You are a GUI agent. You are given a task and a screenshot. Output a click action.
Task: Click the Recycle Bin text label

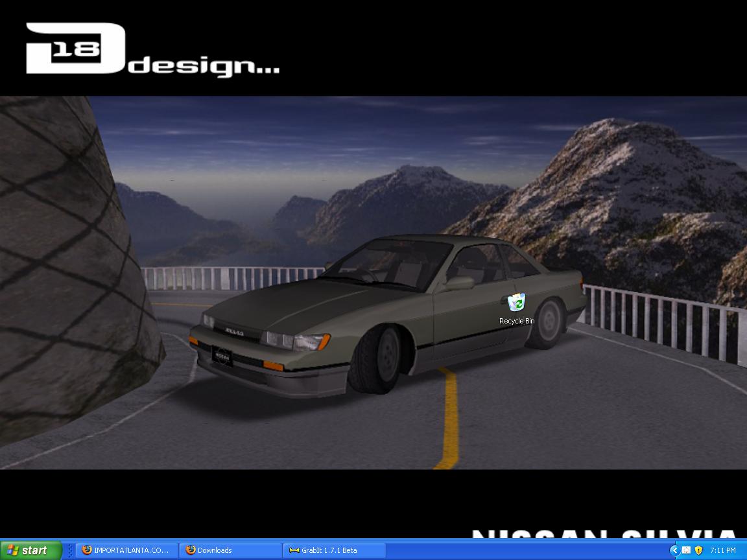click(517, 321)
